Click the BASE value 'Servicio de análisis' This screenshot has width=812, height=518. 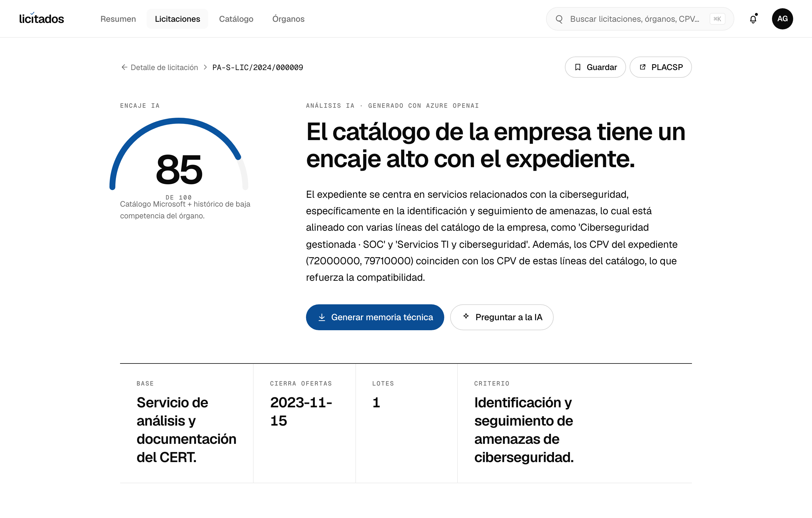(x=187, y=430)
